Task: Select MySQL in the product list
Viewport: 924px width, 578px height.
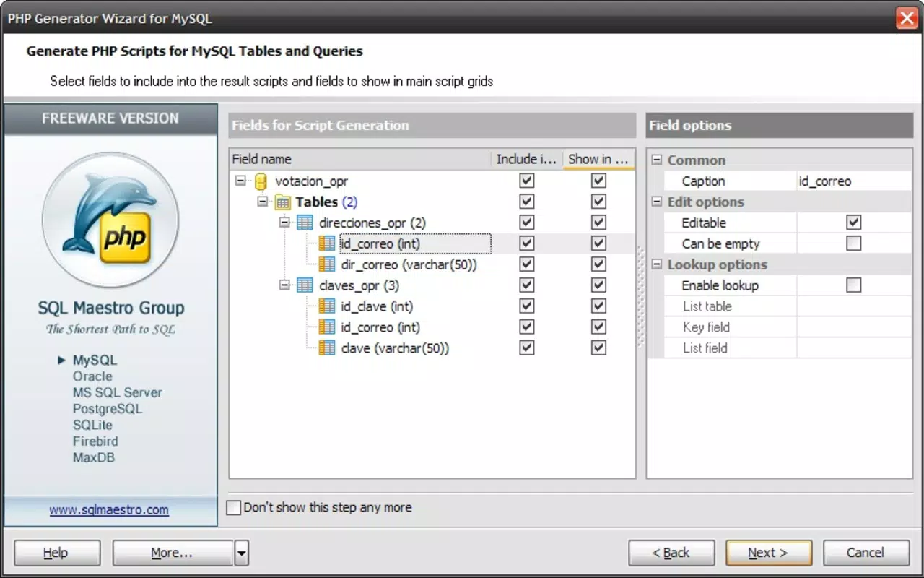Action: pos(95,361)
